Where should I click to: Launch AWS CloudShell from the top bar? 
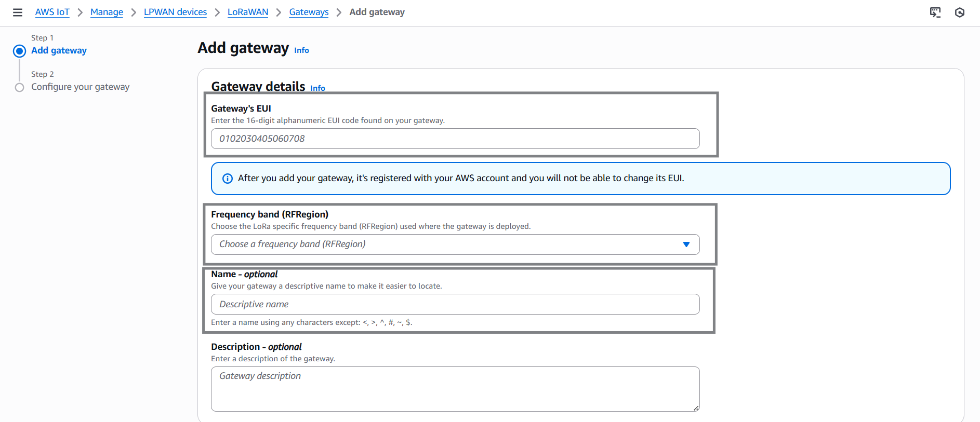[x=935, y=12]
